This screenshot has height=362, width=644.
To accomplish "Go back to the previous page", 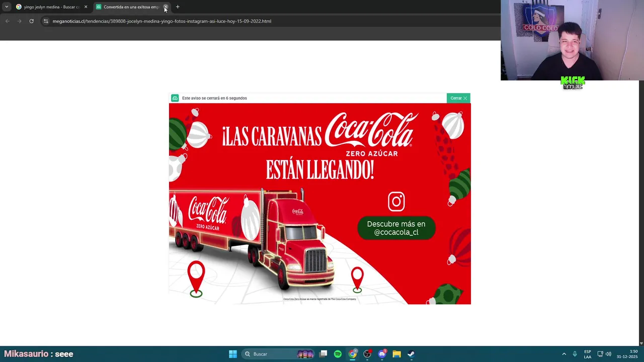I will pyautogui.click(x=7, y=21).
